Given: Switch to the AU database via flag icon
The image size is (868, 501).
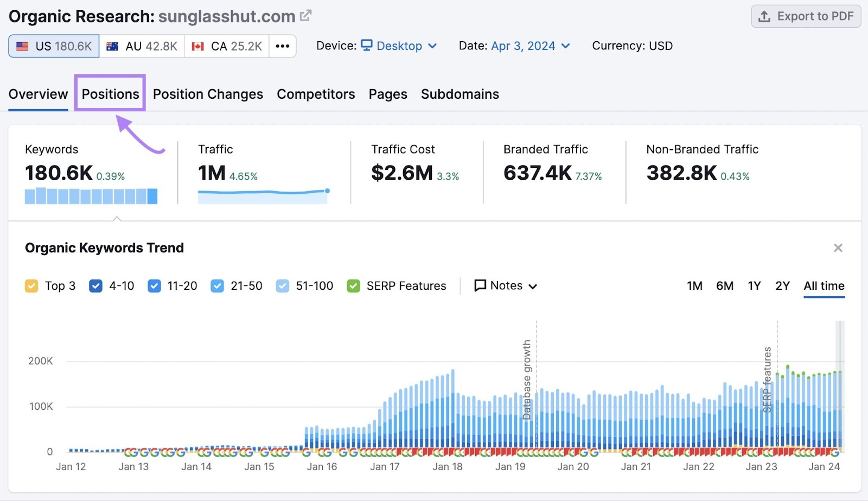Looking at the screenshot, I should tap(112, 46).
